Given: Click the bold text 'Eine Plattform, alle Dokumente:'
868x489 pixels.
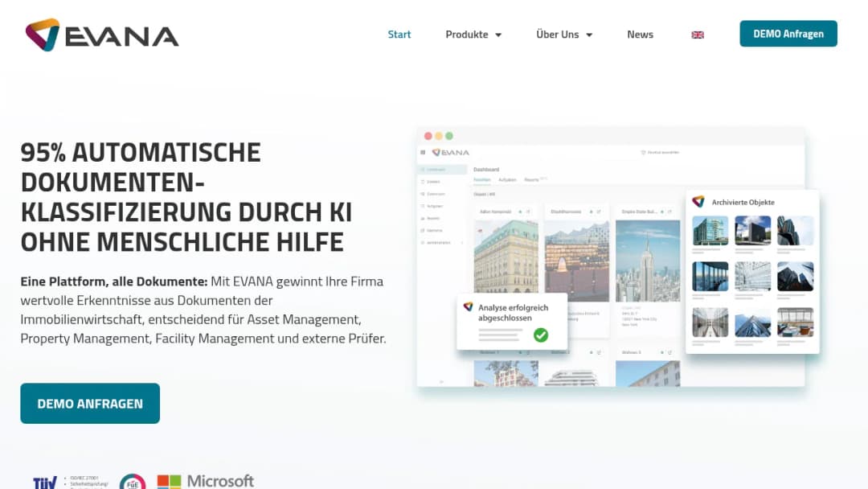Looking at the screenshot, I should [x=114, y=281].
